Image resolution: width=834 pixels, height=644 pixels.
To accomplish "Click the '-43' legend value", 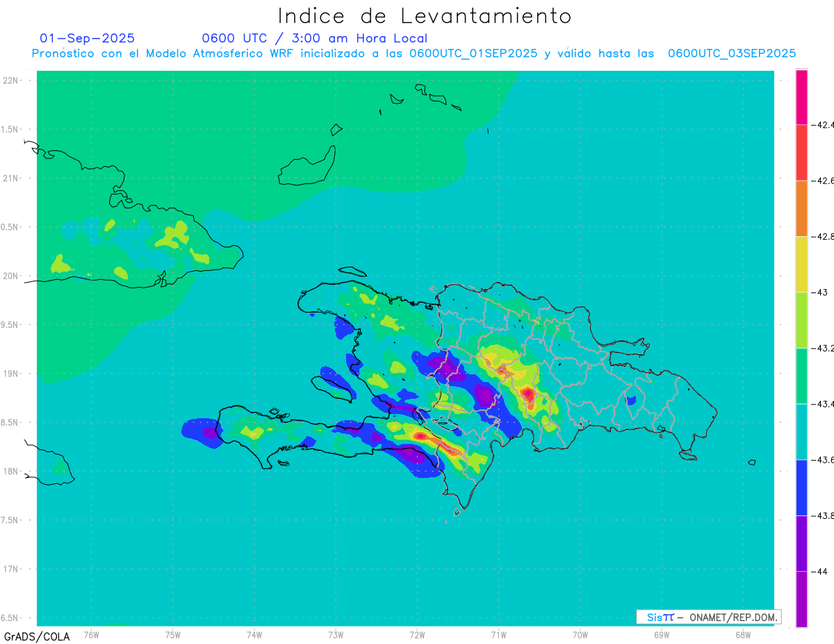I will tap(820, 292).
